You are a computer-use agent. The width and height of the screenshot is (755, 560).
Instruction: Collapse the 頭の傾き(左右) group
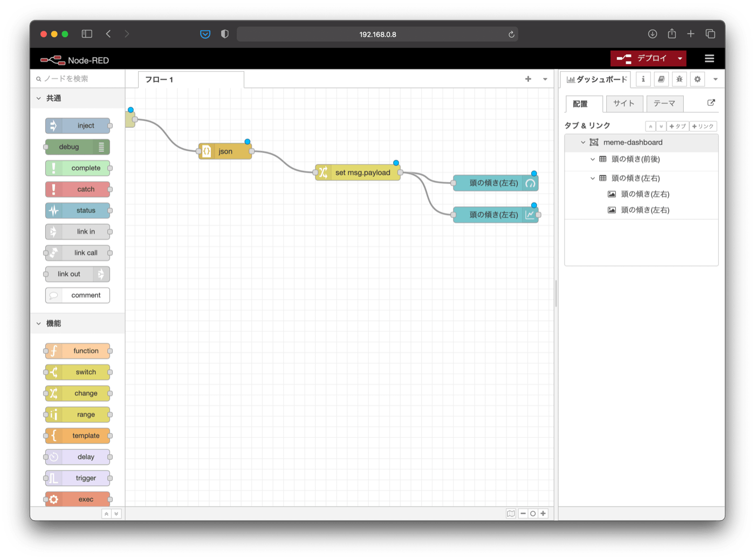[x=593, y=178]
